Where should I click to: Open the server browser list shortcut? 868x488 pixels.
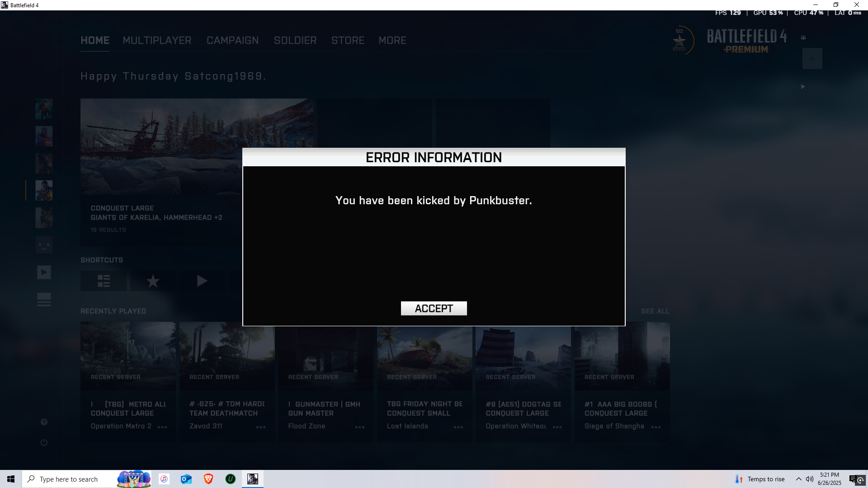[104, 281]
